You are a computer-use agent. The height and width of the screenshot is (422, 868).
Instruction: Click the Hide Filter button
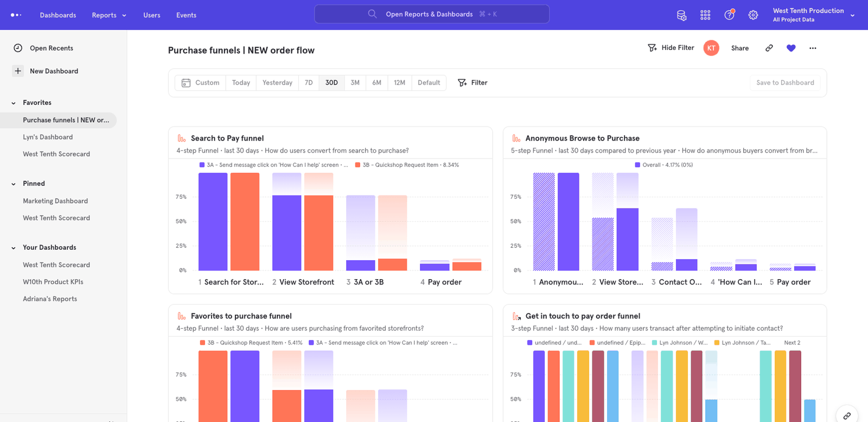(x=671, y=48)
